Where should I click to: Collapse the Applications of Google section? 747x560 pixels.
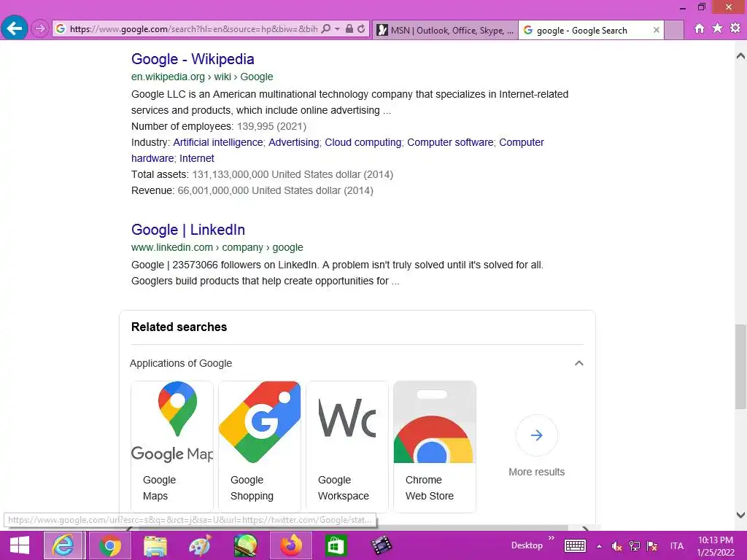(x=578, y=363)
